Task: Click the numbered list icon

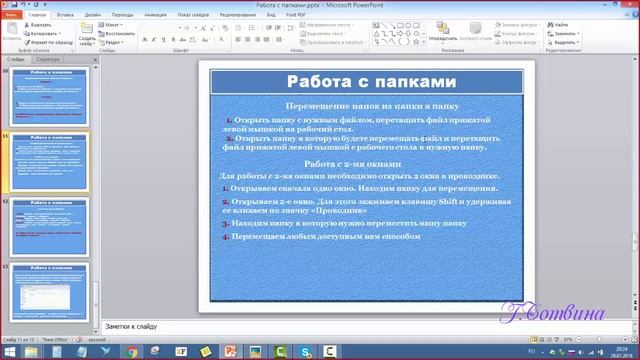Action: pos(253,28)
